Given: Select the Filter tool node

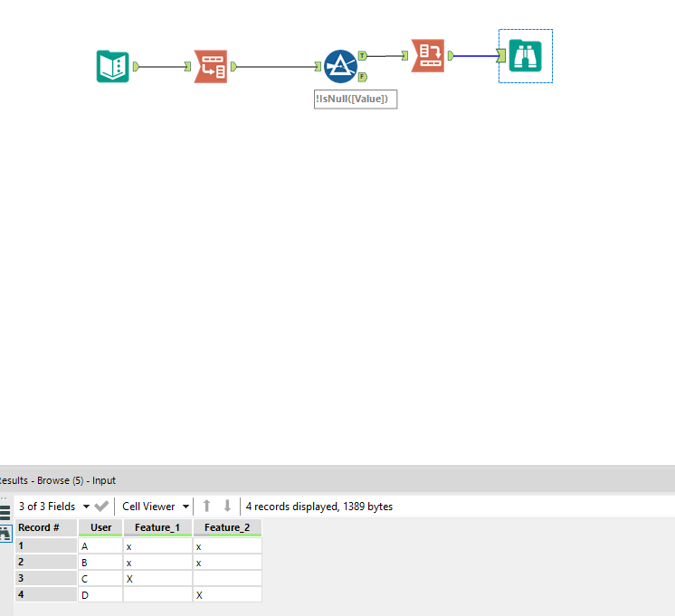Looking at the screenshot, I should pyautogui.click(x=340, y=66).
